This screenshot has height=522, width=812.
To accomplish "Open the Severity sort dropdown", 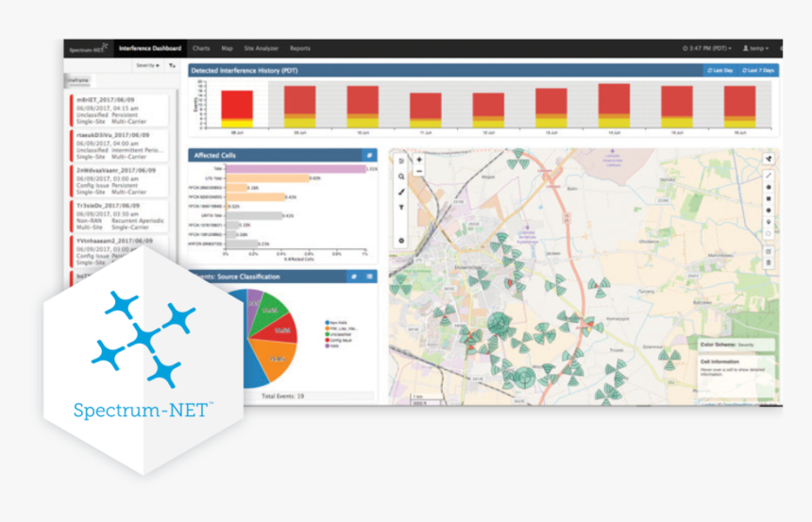I will 147,66.
